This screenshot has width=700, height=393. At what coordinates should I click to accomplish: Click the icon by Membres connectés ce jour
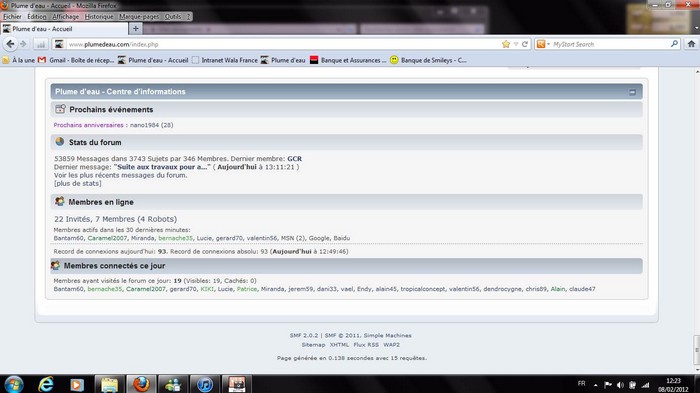(55, 265)
